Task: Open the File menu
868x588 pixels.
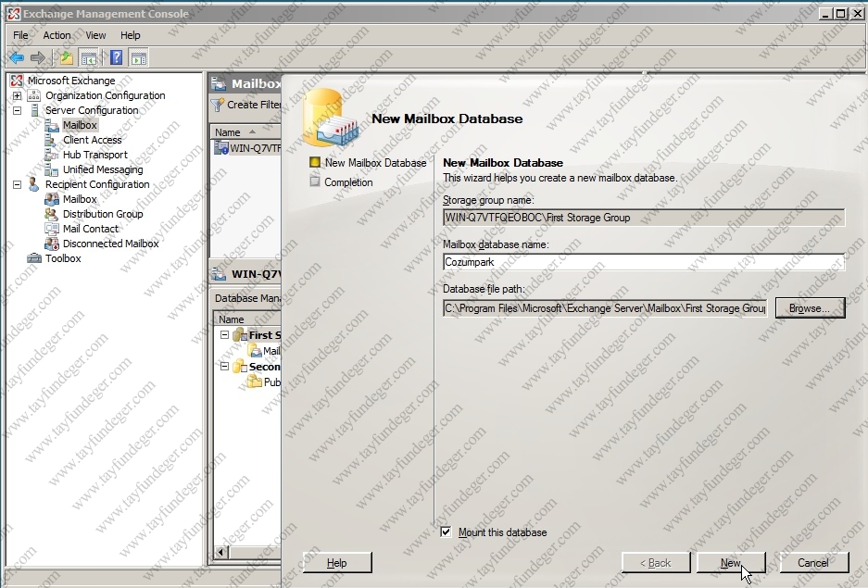Action: 21,35
